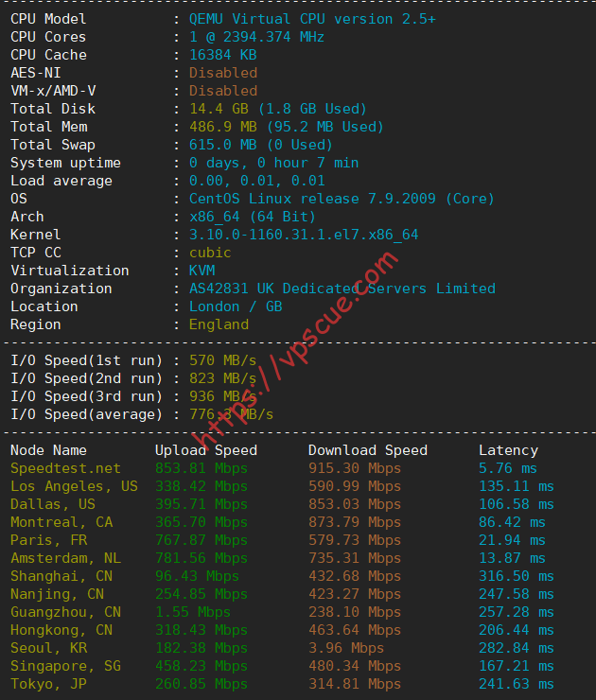Click the kernel version 3.10.0-1160.31.1.el7.x86_64
The image size is (596, 700).
pos(304,235)
